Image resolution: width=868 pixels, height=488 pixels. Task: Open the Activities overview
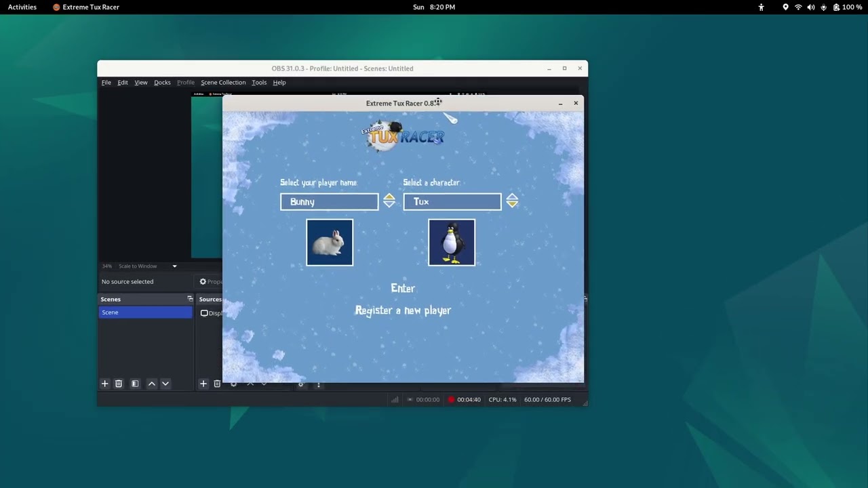(22, 7)
